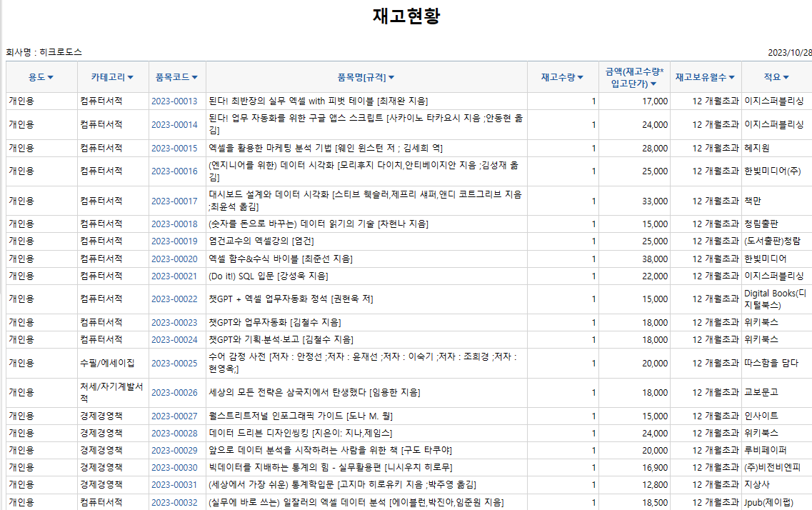Open item code 2023-00013 link
The height and width of the screenshot is (510, 812).
[174, 101]
